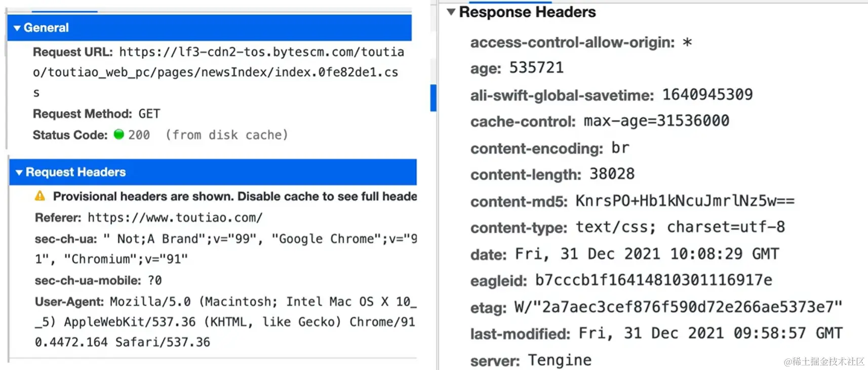
Task: Select the cache-control max-age value
Action: (656, 121)
